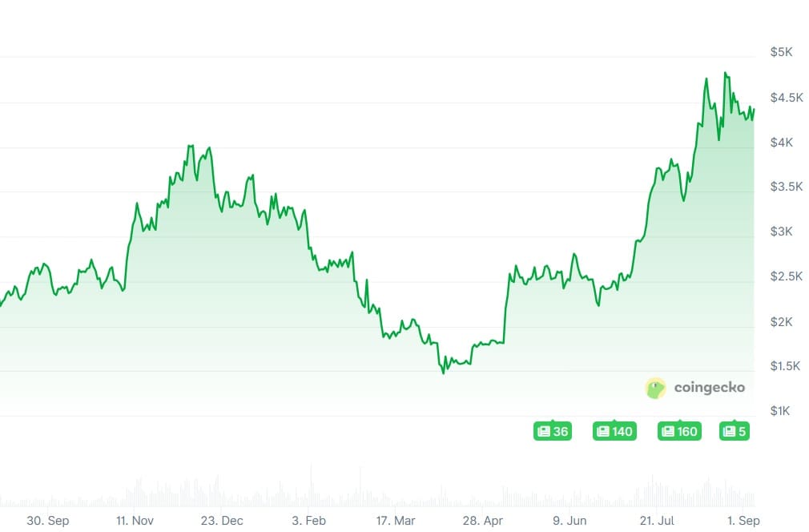Click the $1.5K price axis label
This screenshot has width=809, height=532.
point(786,366)
